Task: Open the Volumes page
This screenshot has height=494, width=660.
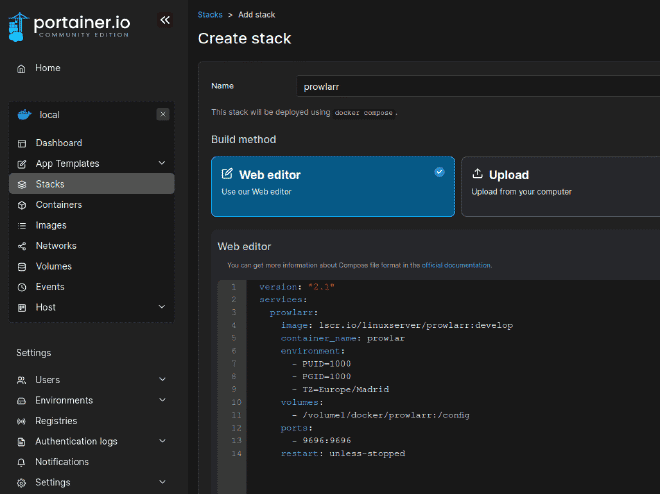Action: 53,266
